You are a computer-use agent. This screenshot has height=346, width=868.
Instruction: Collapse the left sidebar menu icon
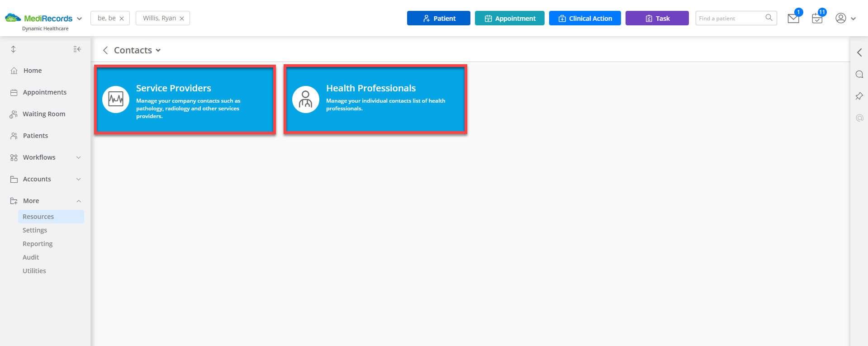tap(77, 49)
